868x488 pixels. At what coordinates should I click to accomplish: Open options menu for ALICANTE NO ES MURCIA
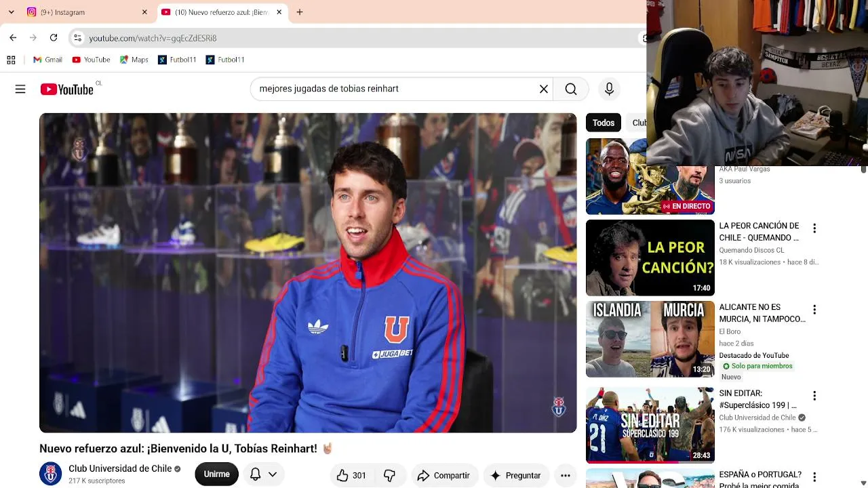click(814, 310)
